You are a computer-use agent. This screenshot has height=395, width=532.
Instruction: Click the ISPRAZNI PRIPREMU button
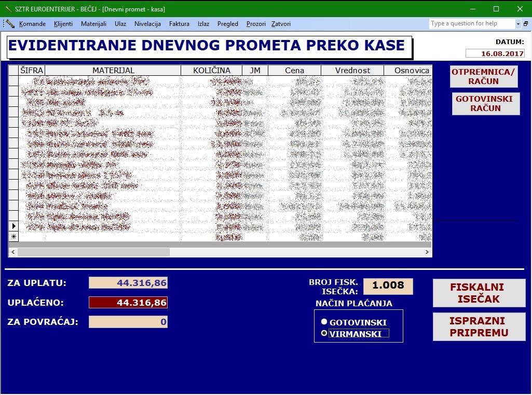[x=479, y=327]
